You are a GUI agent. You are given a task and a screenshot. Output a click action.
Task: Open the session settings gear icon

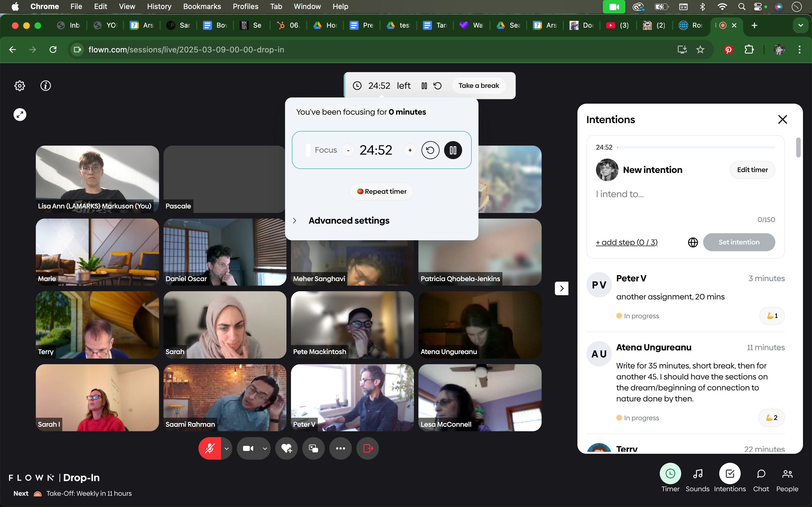(20, 86)
